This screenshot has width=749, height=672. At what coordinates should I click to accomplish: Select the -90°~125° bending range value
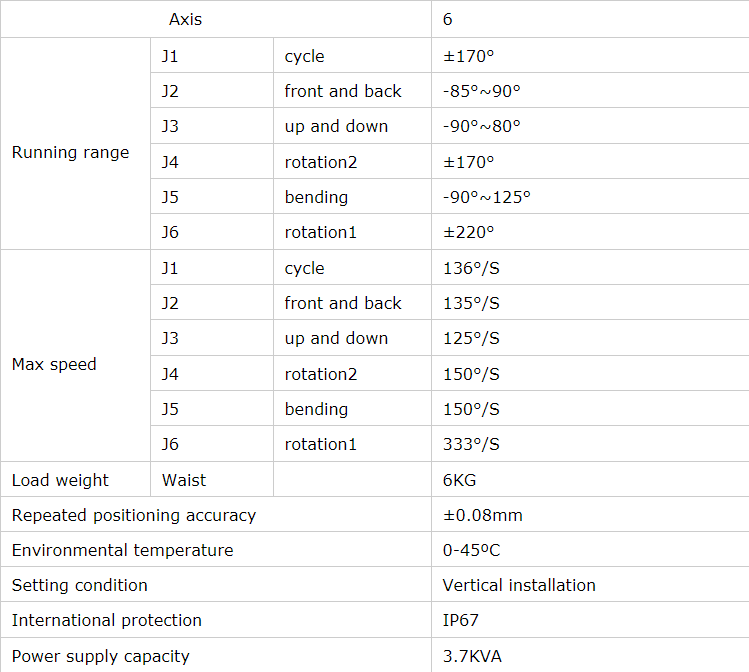(x=487, y=197)
